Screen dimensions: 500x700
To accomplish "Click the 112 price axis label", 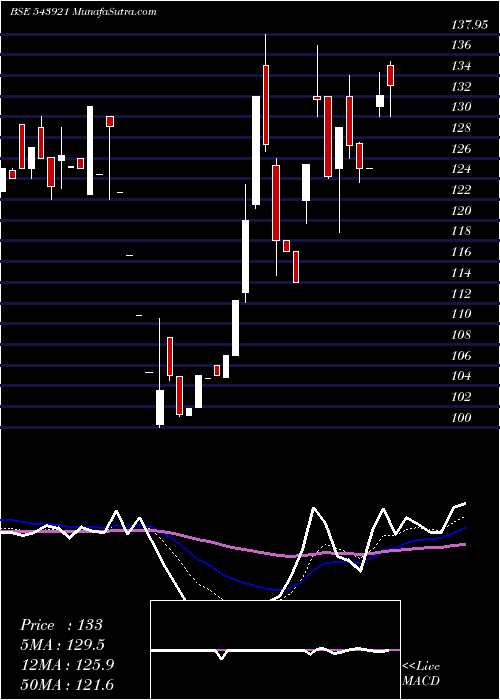I will [461, 293].
